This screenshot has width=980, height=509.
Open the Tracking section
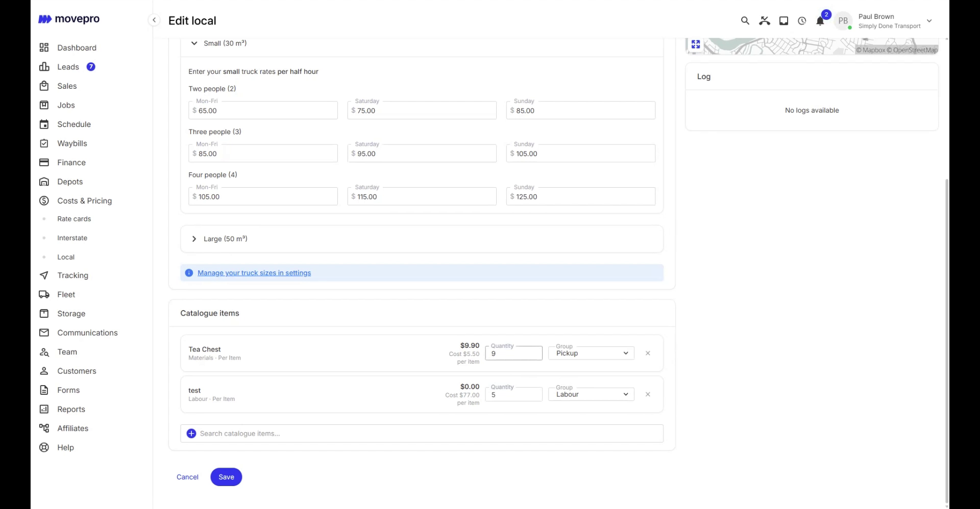pos(72,275)
